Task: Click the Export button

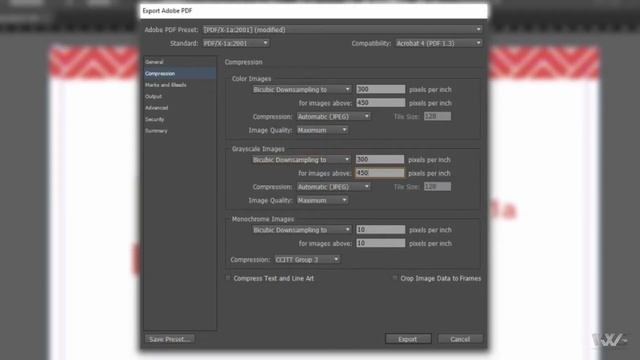Action: [408, 339]
